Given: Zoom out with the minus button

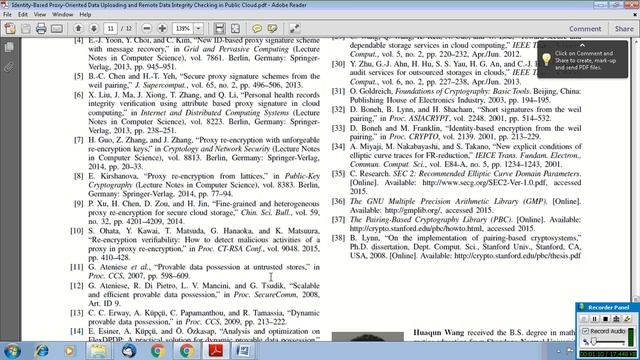Looking at the screenshot, I should coord(147,28).
